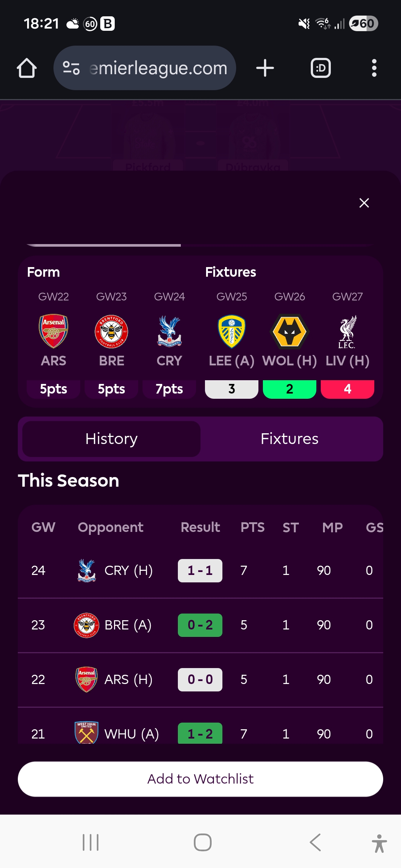401x868 pixels.
Task: Click Add to Watchlist button
Action: [x=200, y=779]
